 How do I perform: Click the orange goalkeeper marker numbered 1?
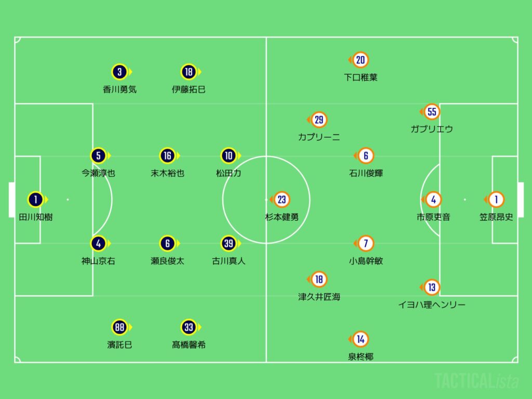point(496,199)
